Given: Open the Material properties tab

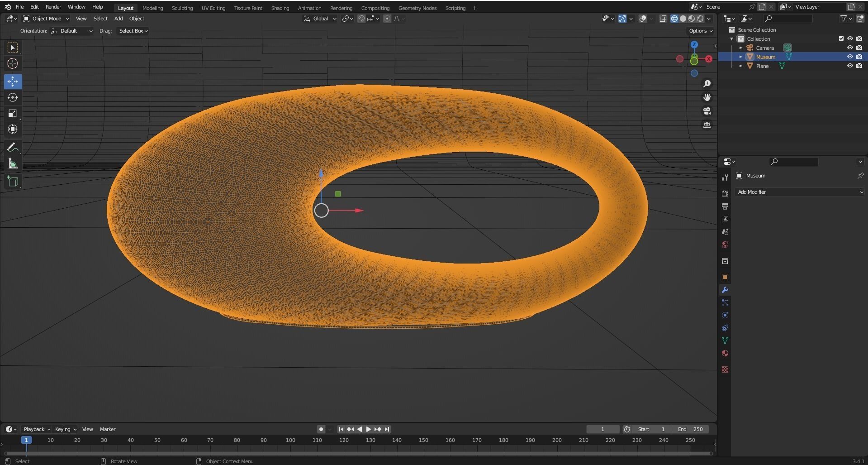Looking at the screenshot, I should tap(725, 353).
